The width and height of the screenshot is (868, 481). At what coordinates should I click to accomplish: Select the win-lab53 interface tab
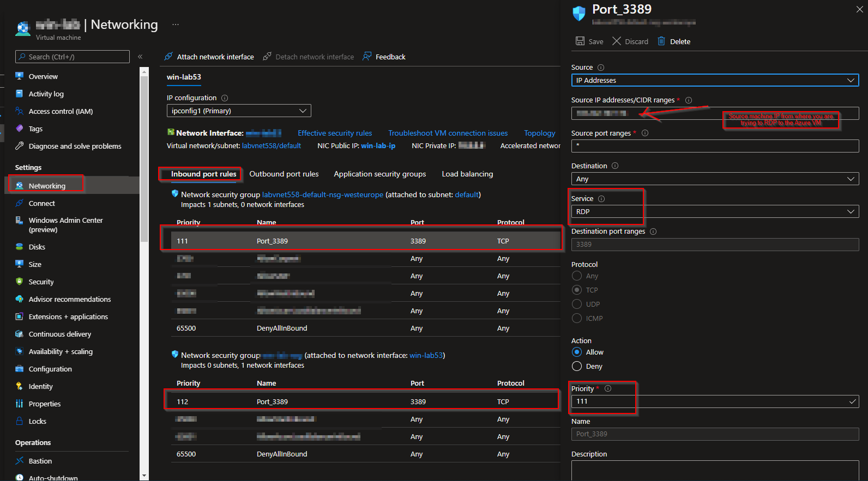[x=184, y=77]
